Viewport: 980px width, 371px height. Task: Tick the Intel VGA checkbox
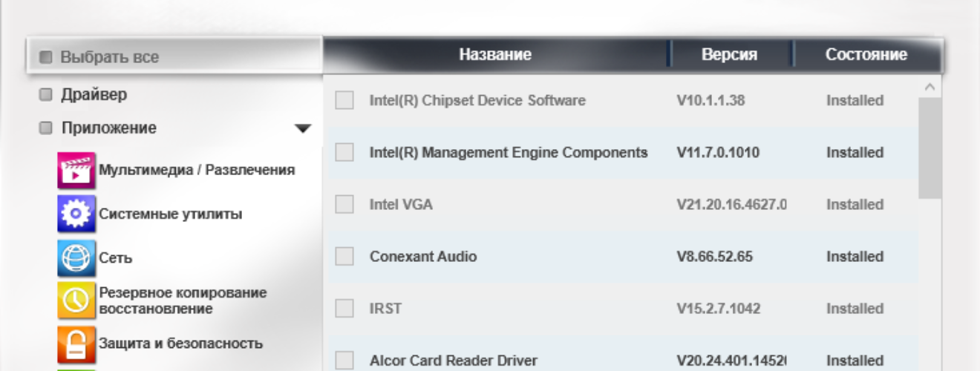(344, 204)
